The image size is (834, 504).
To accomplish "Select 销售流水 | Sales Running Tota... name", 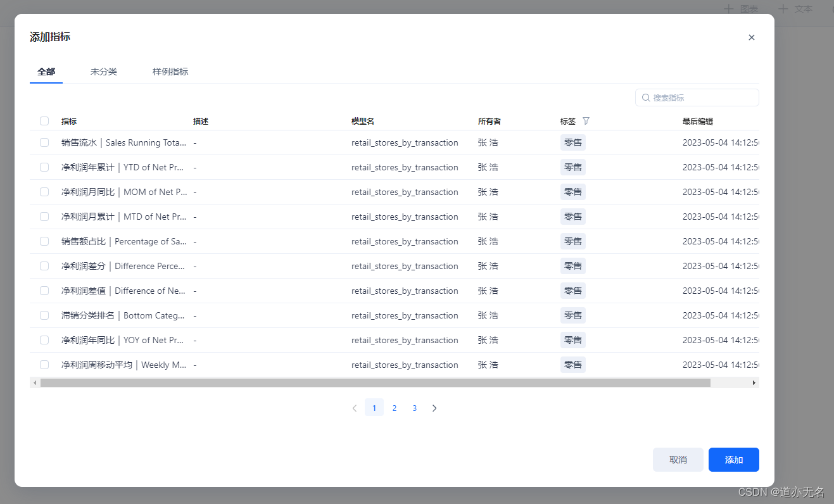I will point(124,142).
